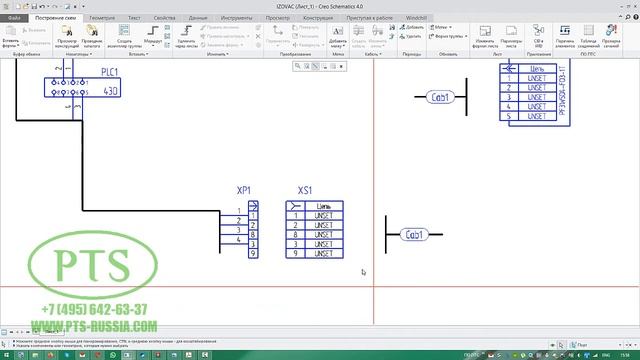Open the Форма группы dropdown
The height and width of the screenshot is (360, 640).
448,36
